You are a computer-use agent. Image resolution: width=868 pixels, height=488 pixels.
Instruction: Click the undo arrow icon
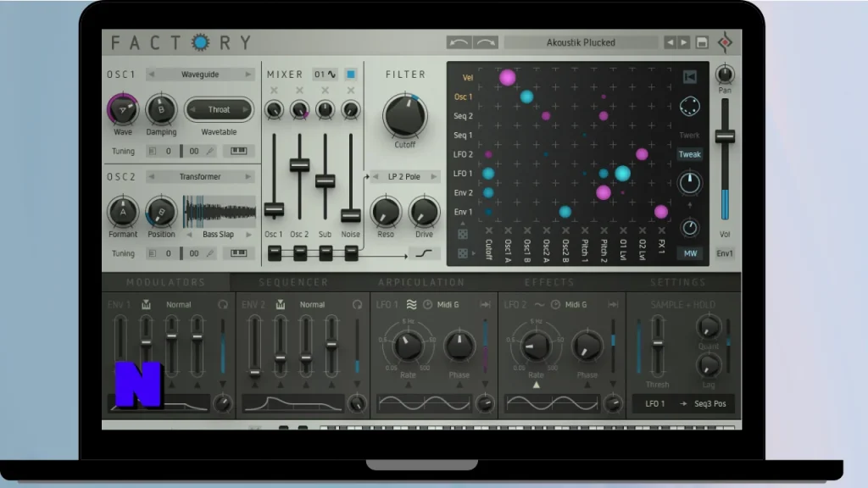click(459, 42)
